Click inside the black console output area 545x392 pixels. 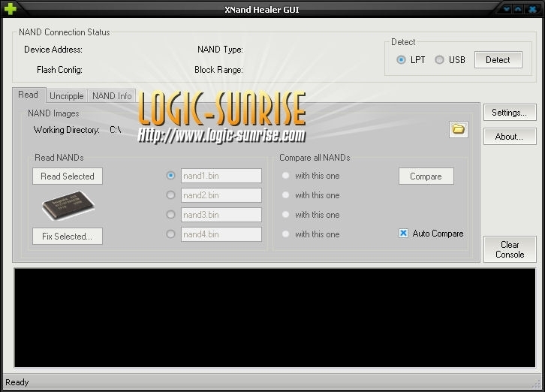coord(274,317)
